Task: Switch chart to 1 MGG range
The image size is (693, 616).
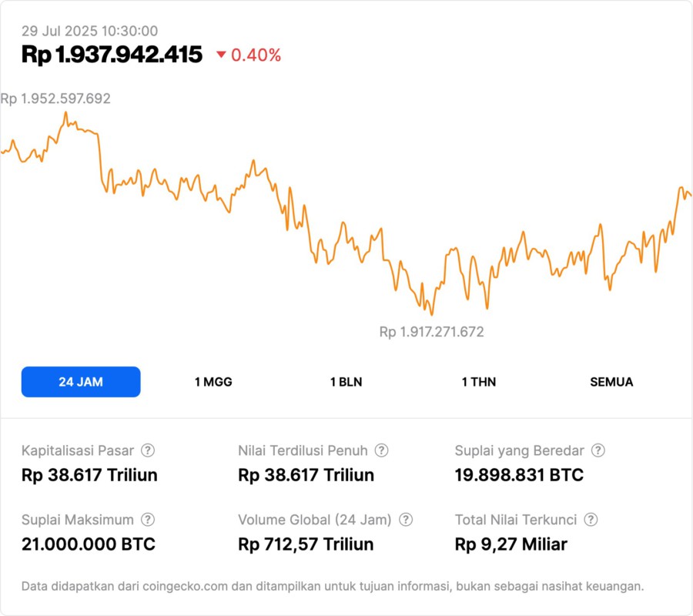Action: point(213,382)
